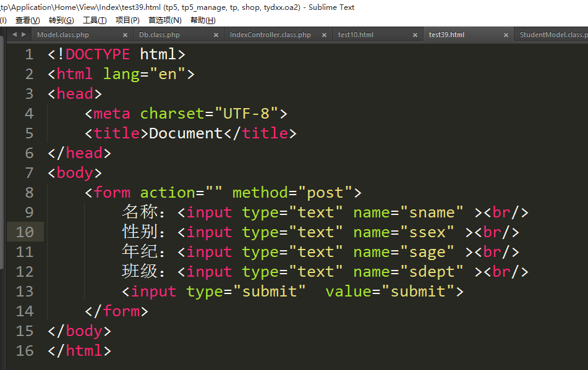Screen dimensions: 588x370
Task: Open the 查看(V) menu
Action: [x=28, y=20]
